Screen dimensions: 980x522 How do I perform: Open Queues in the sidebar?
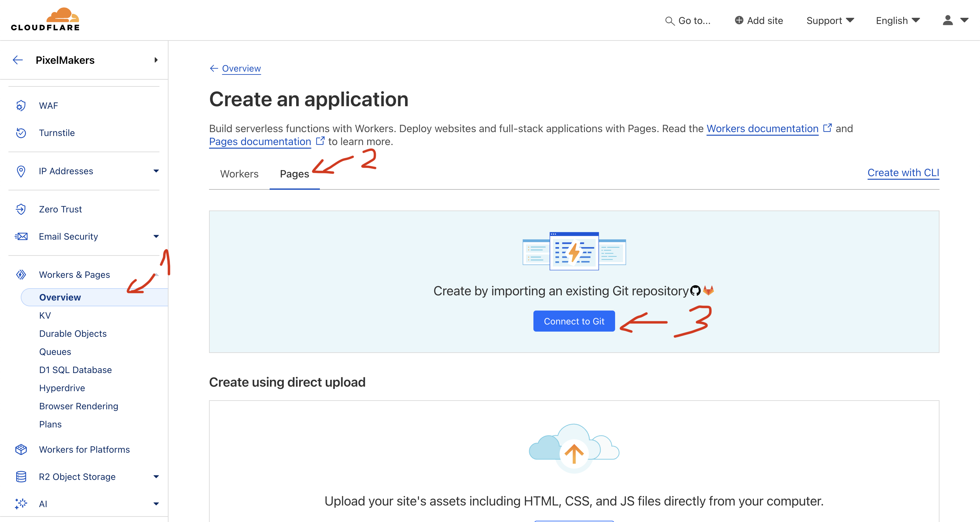(55, 352)
